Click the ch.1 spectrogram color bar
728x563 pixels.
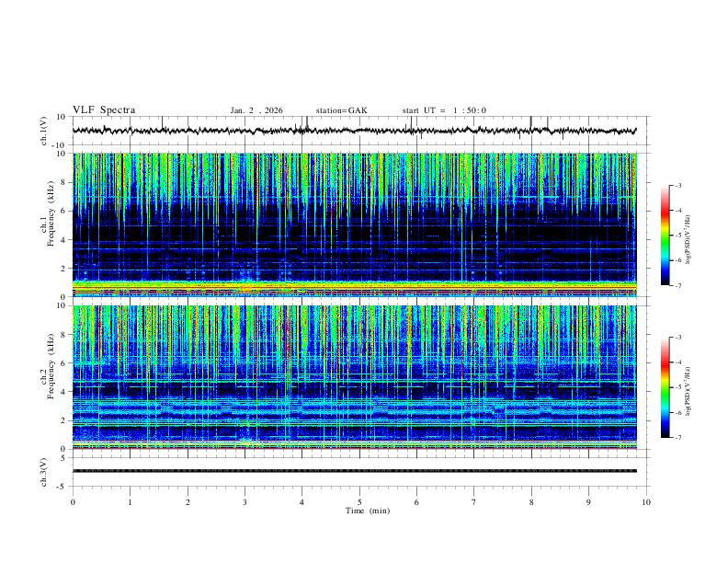(665, 236)
